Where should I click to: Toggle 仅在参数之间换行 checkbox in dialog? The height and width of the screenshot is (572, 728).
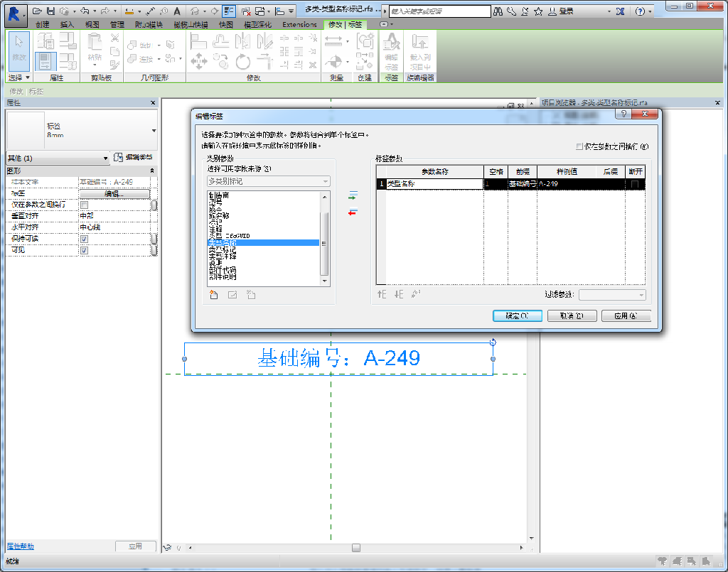coord(579,146)
